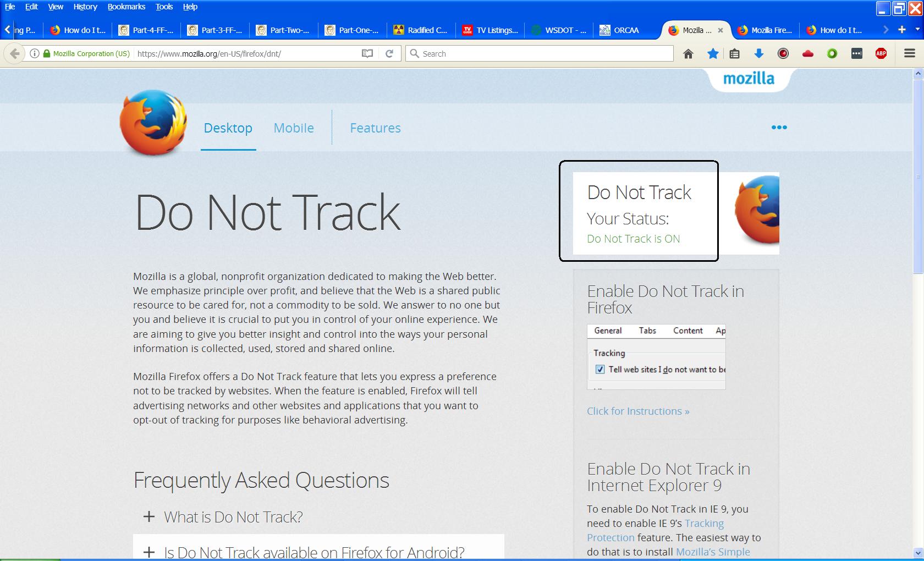The image size is (924, 561).
Task: Click the large Firefox logo in header
Action: click(x=153, y=122)
